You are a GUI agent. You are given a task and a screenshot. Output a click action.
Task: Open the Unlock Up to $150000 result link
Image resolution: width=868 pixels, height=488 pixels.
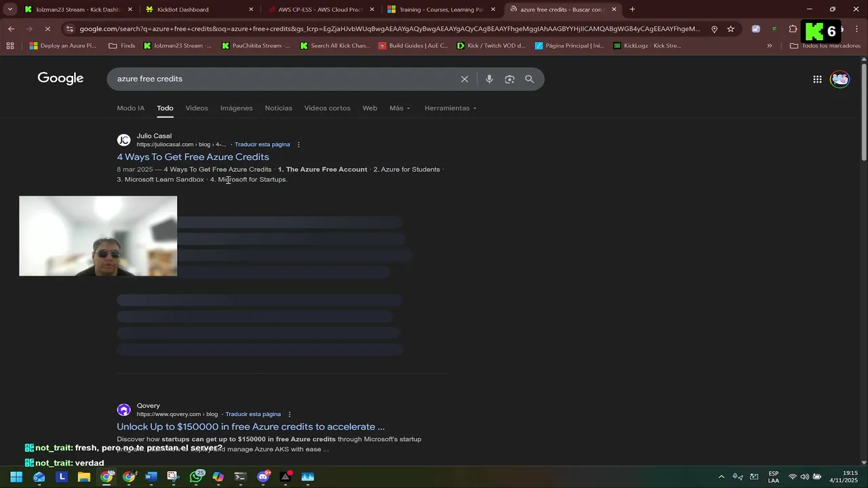pyautogui.click(x=250, y=427)
